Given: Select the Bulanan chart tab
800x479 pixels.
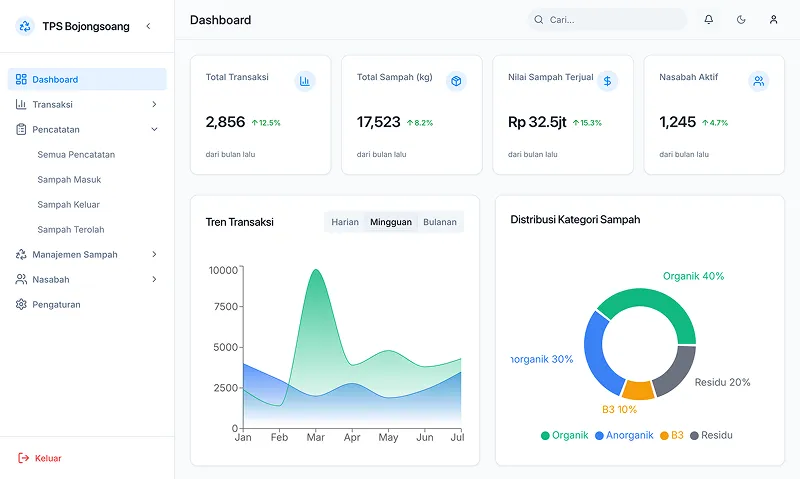Looking at the screenshot, I should coord(440,222).
